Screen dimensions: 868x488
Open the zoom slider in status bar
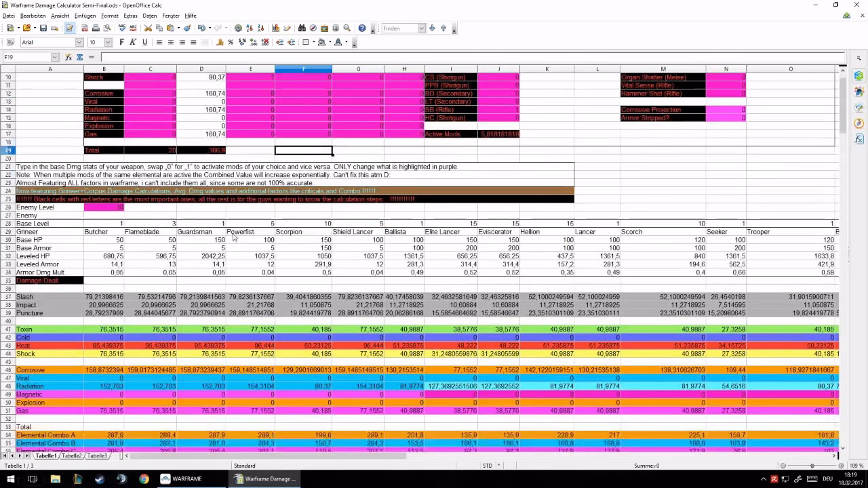(x=812, y=466)
